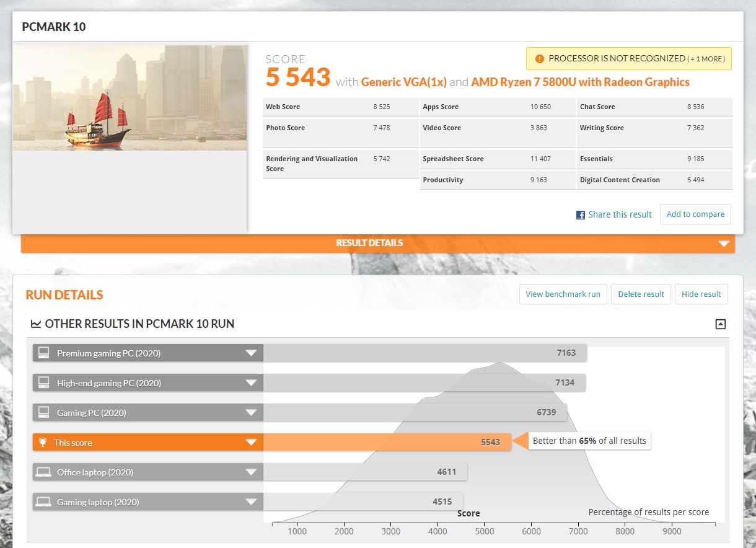756x548 pixels.
Task: Expand the High-end gaming PC (2020) dropdown arrow
Action: tap(251, 383)
